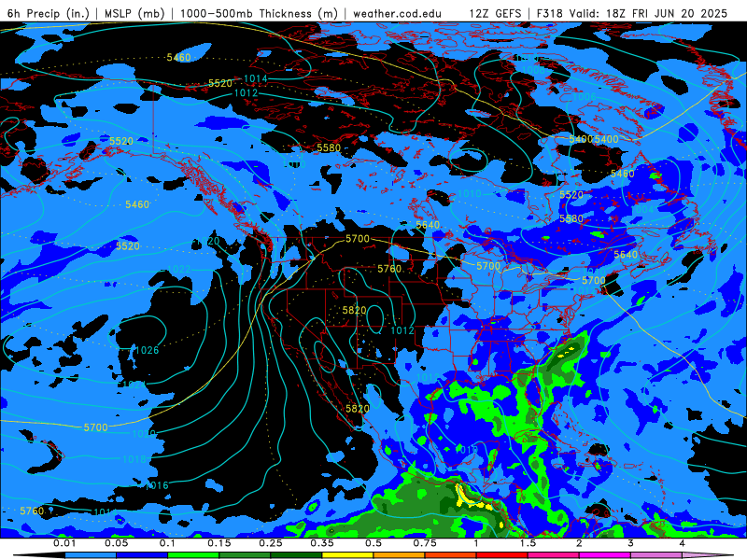Click the 0.05 legend value
Image resolution: width=747 pixels, height=560 pixels.
[x=116, y=543]
